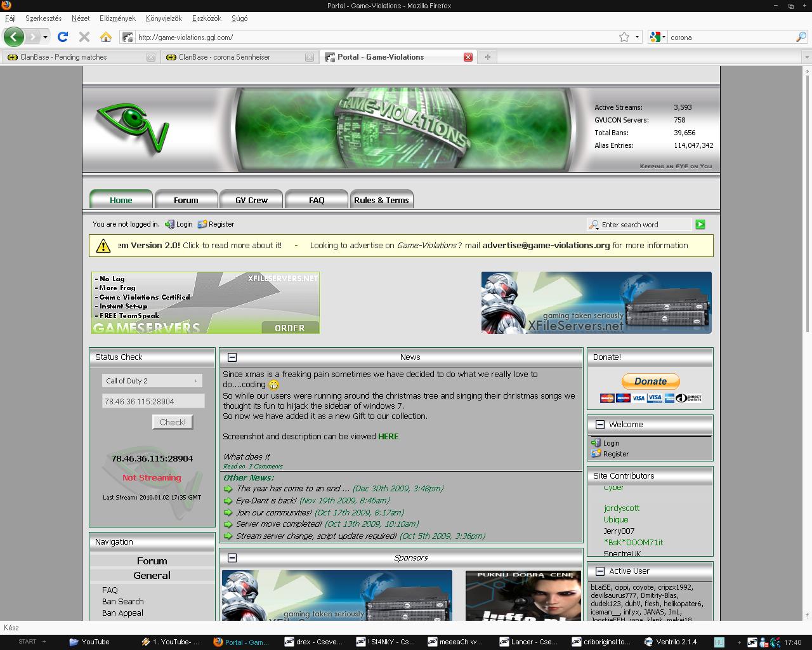Open the Call of Duty 2 game dropdown

[152, 381]
